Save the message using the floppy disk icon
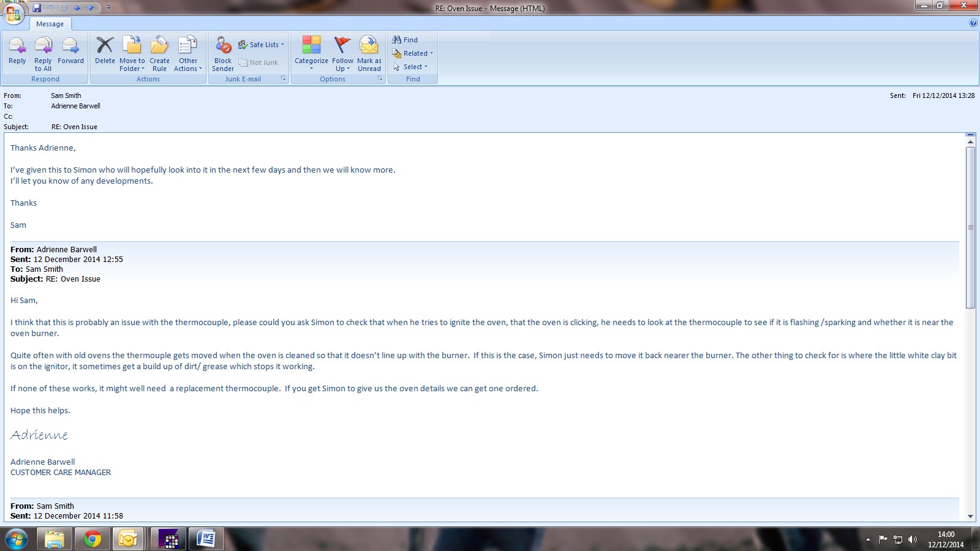980x551 pixels. click(x=37, y=8)
